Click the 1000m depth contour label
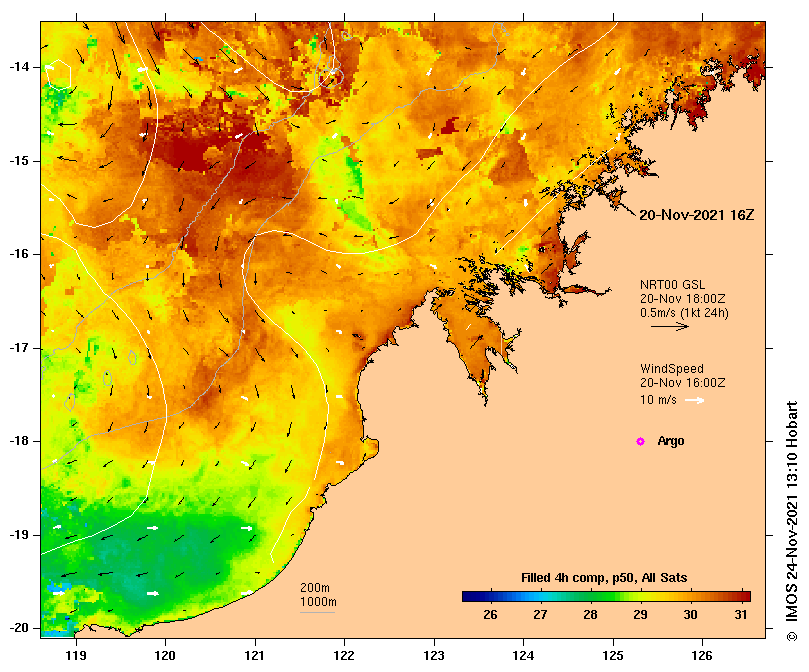Image resolution: width=809 pixels, height=672 pixels. click(318, 602)
